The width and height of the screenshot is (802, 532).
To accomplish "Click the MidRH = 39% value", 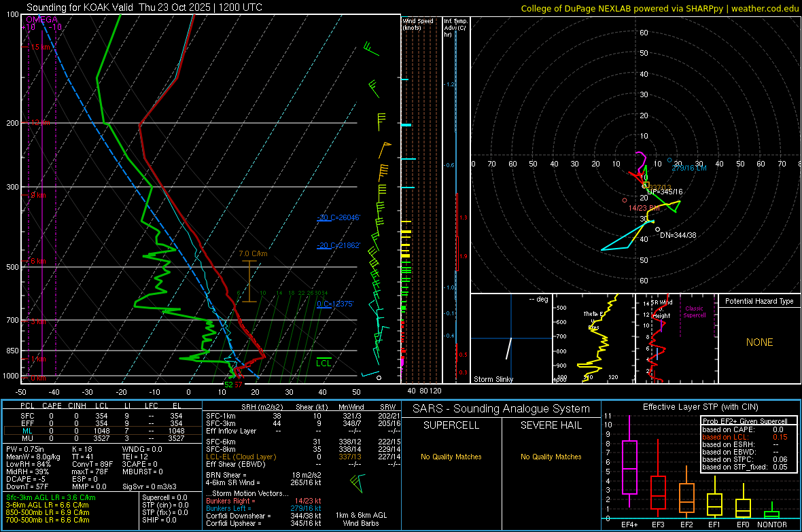I will tap(28, 472).
